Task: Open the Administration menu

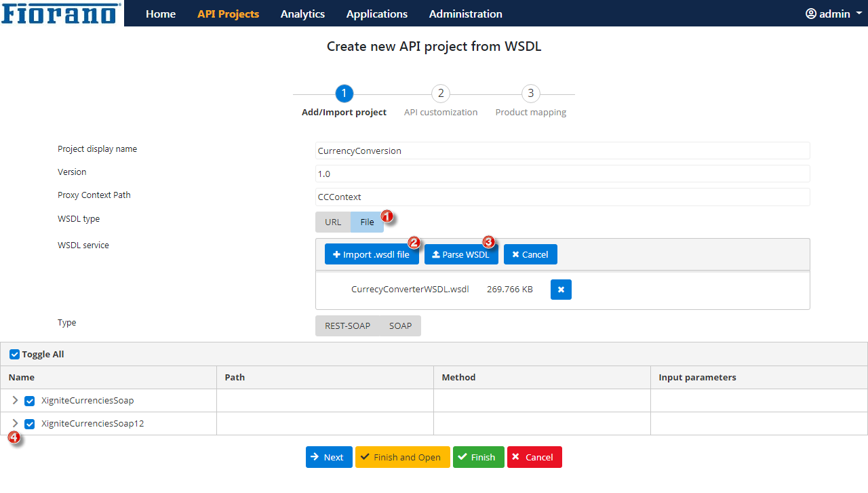Action: (466, 14)
